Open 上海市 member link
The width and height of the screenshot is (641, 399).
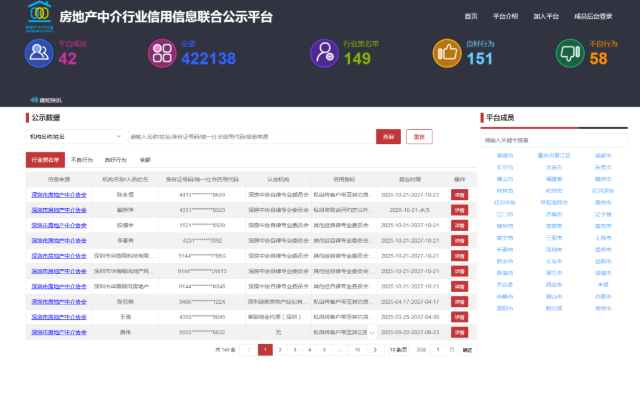(603, 238)
